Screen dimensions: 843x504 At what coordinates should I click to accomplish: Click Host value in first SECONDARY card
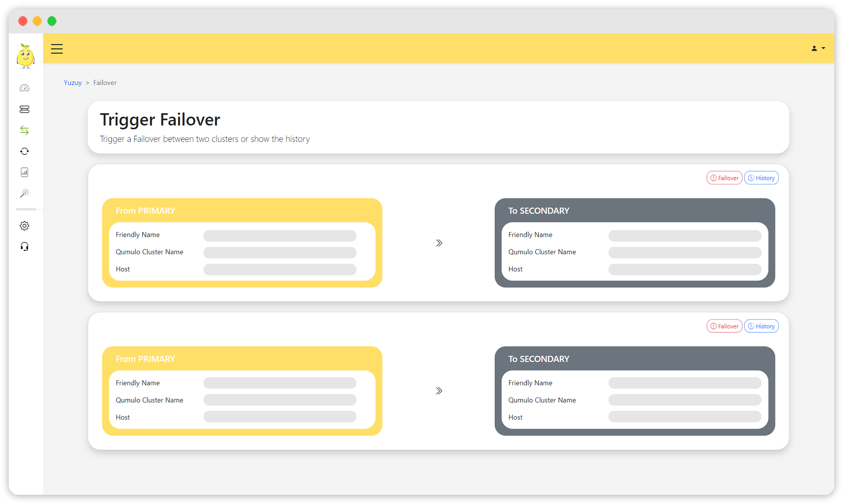[x=685, y=269]
